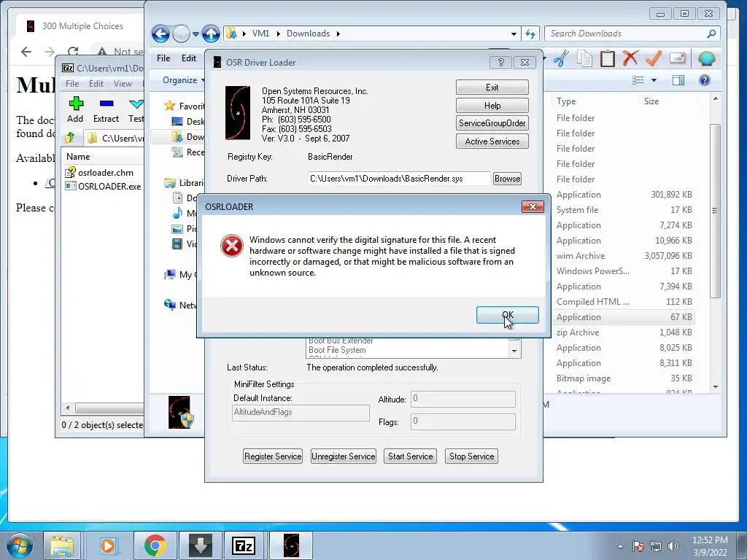Screen dimensions: 747x560
Task: Click the OSR Driver Loader title bar help icon
Action: point(500,63)
